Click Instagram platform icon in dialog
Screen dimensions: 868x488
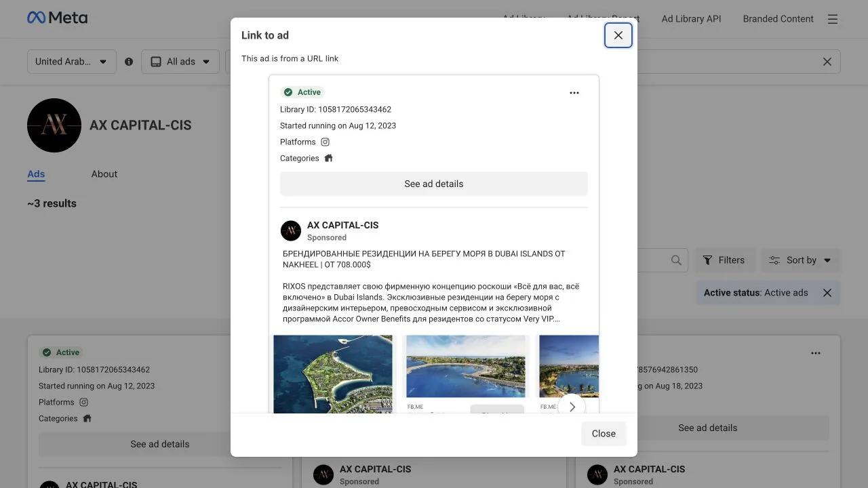325,142
